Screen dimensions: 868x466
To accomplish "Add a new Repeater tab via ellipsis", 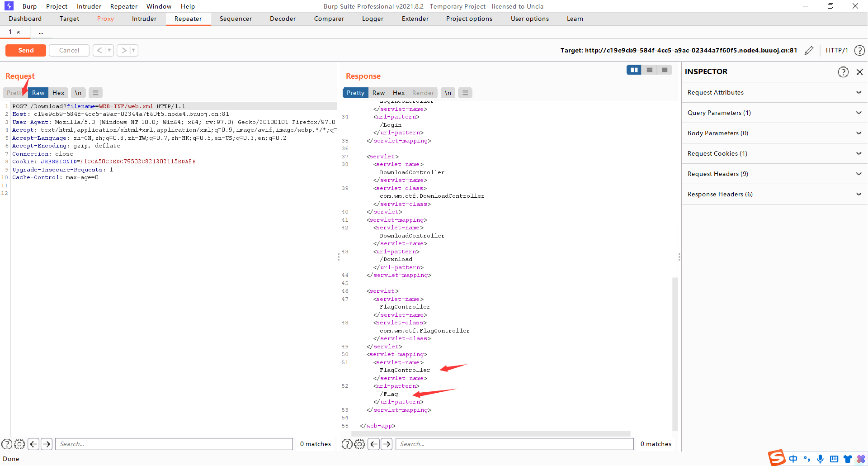I will [x=41, y=32].
